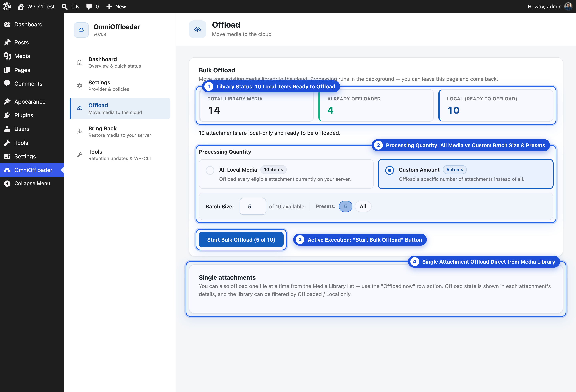Choose the 5 preset button
Screen dimensions: 576x392
345,206
